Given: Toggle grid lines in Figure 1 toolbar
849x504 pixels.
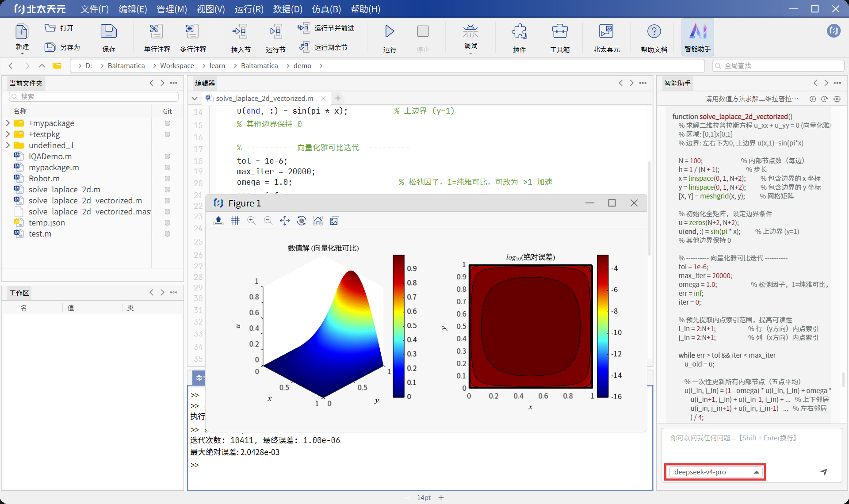Looking at the screenshot, I should click(235, 221).
